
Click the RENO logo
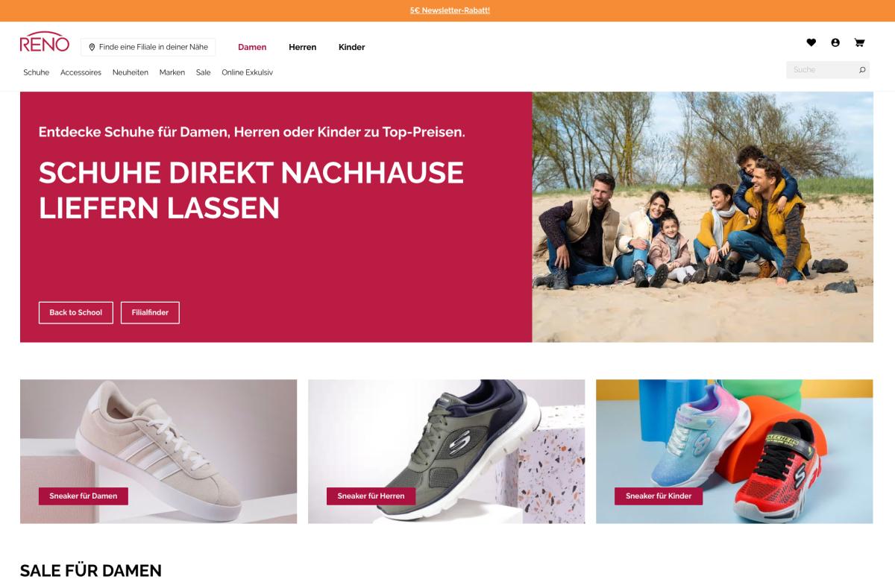45,42
